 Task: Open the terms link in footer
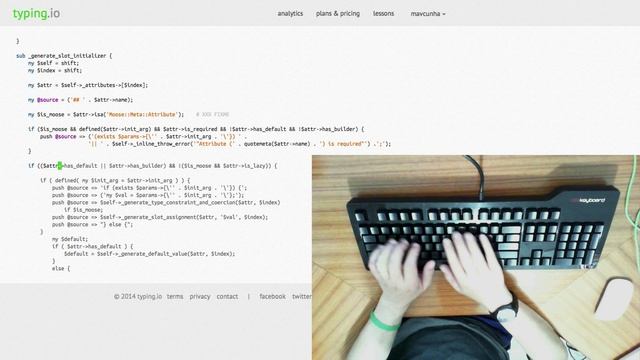click(175, 297)
